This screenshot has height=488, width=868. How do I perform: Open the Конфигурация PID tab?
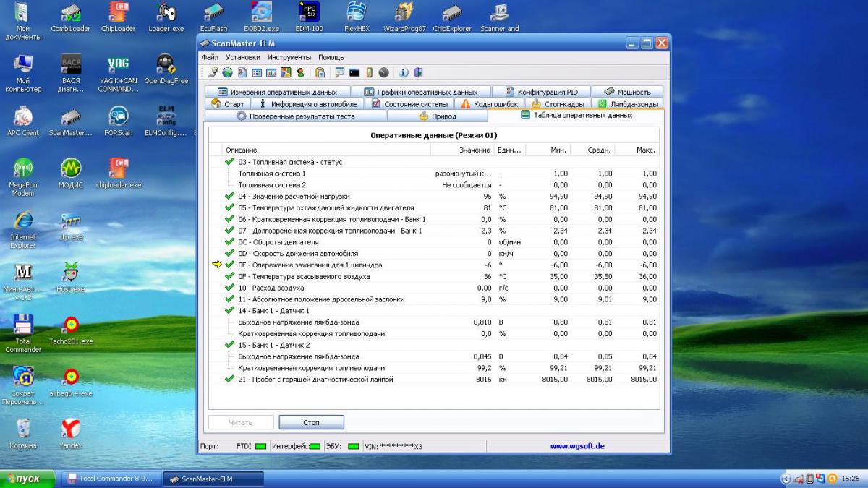tap(542, 92)
